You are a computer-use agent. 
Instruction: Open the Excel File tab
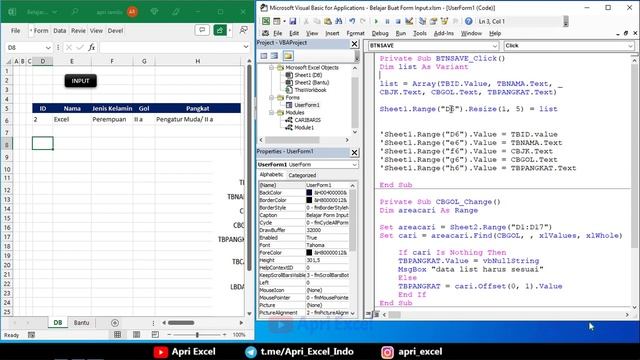[x=16, y=31]
